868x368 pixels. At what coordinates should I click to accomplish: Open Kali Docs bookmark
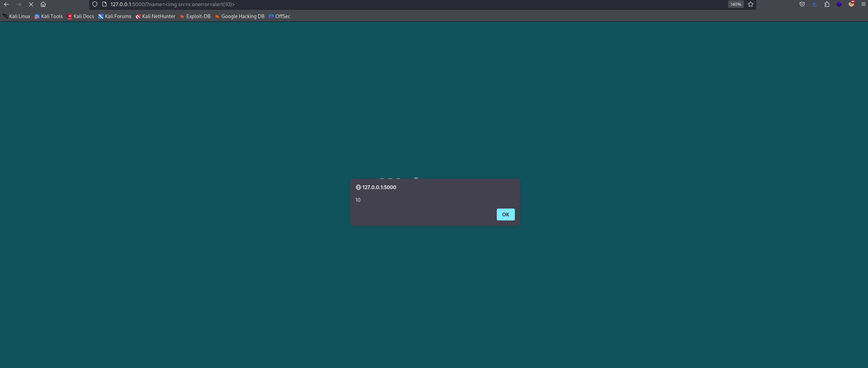click(81, 16)
